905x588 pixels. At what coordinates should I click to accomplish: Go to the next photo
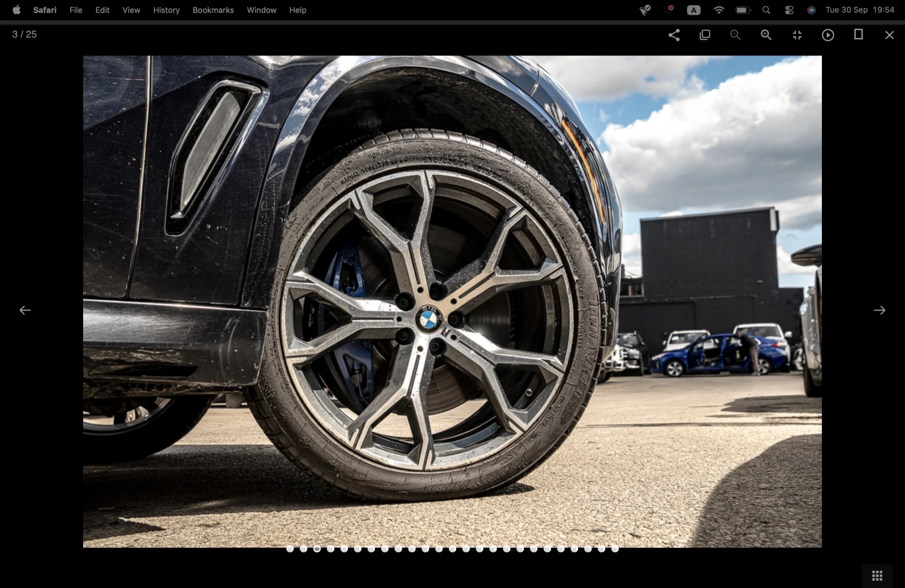[879, 310]
